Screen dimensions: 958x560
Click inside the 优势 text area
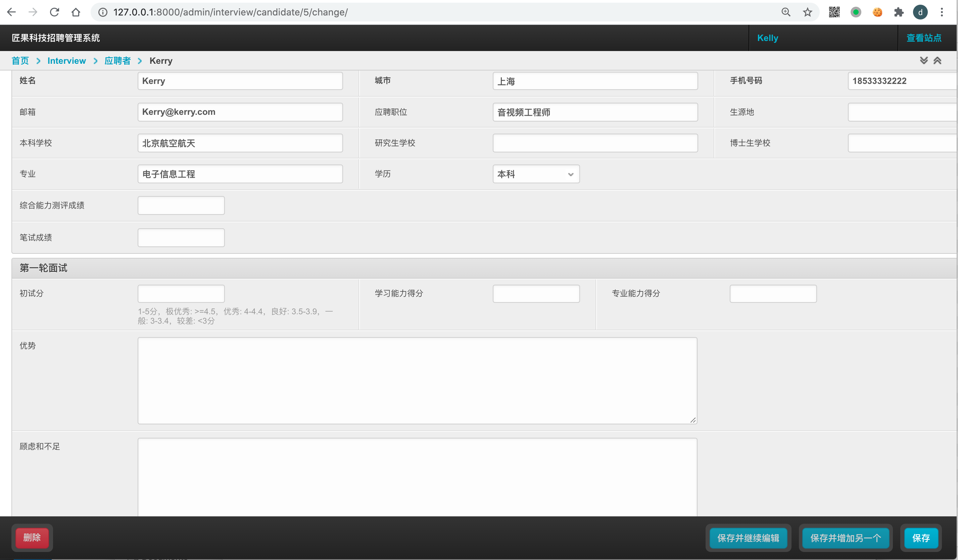417,381
